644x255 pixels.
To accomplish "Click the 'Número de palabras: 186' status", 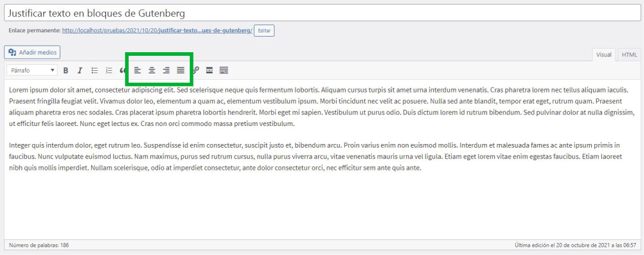I will click(38, 245).
